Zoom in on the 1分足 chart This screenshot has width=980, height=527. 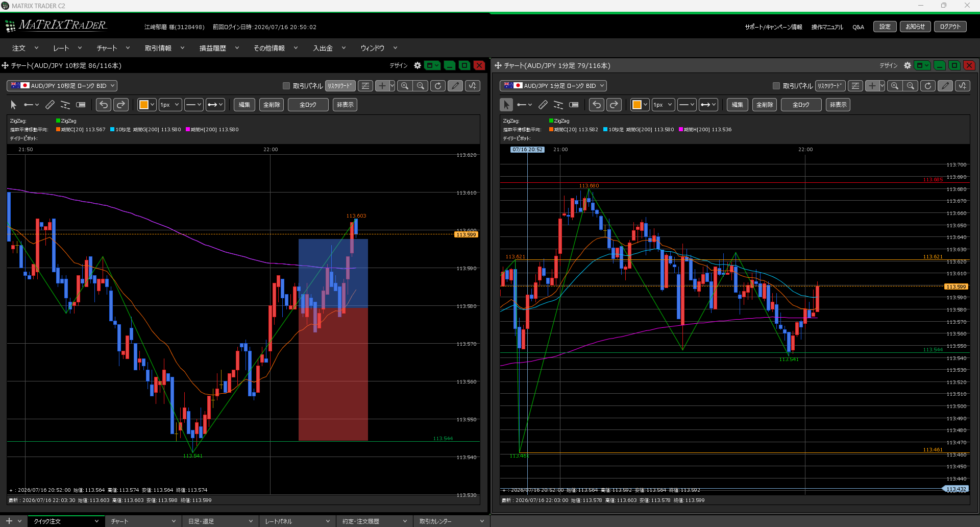tap(895, 86)
